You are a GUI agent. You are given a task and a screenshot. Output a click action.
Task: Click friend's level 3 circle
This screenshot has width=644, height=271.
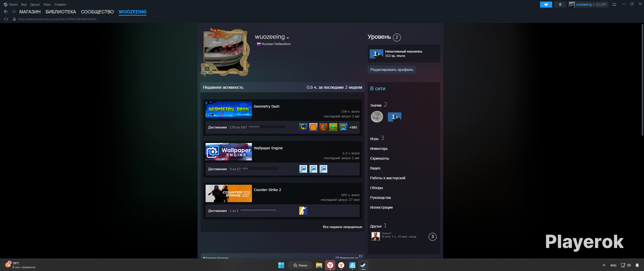click(433, 236)
